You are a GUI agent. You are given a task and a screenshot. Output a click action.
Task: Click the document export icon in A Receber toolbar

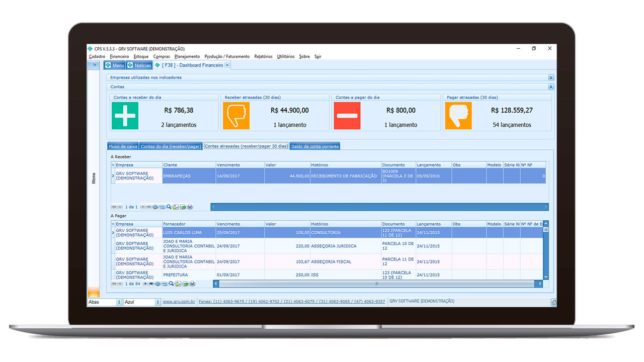(176, 207)
